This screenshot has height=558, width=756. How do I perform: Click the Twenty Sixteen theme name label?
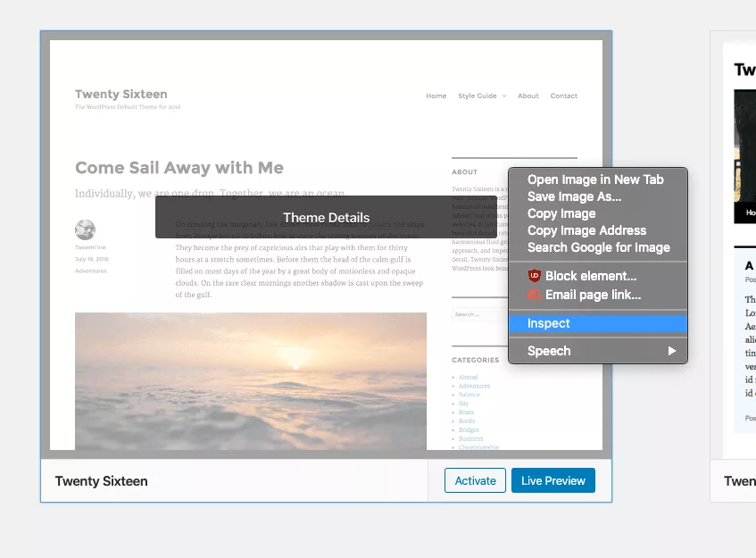[101, 481]
